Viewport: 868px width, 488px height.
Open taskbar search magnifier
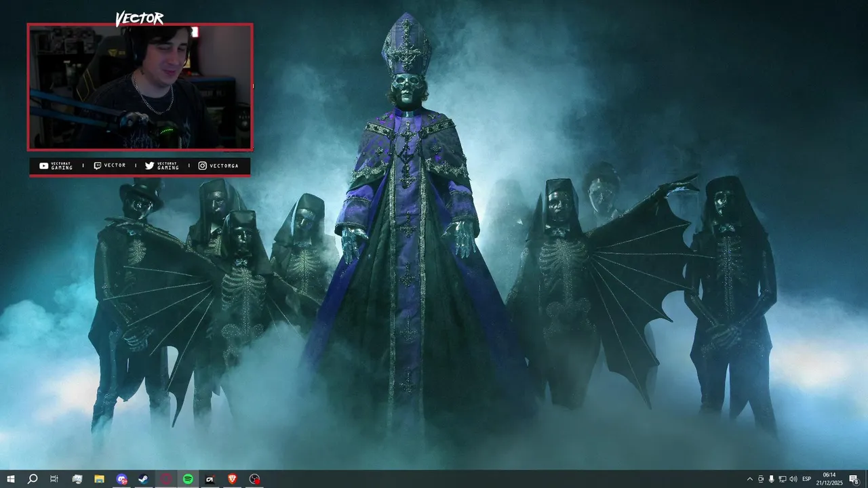coord(32,479)
